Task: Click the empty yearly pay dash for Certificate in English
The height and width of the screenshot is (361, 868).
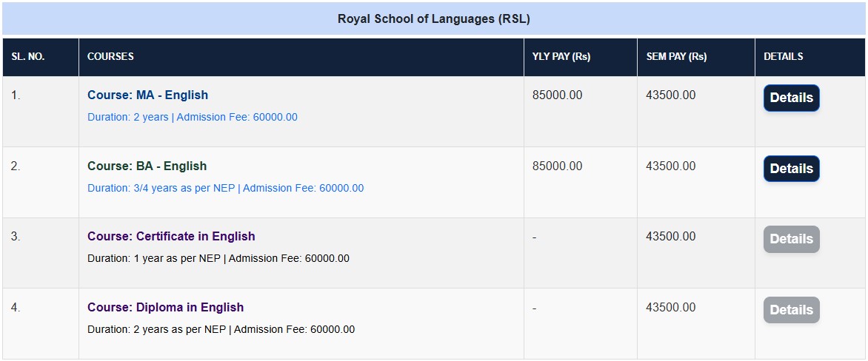Action: coord(535,237)
